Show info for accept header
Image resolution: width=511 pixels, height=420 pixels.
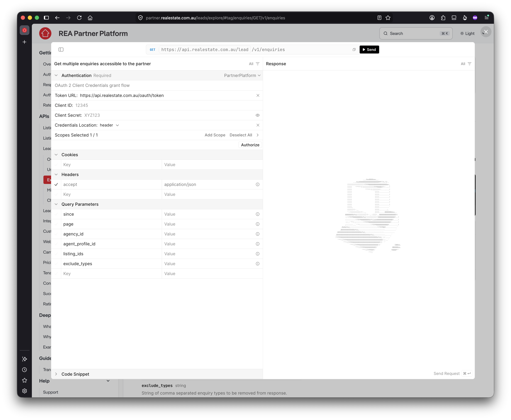coord(258,185)
